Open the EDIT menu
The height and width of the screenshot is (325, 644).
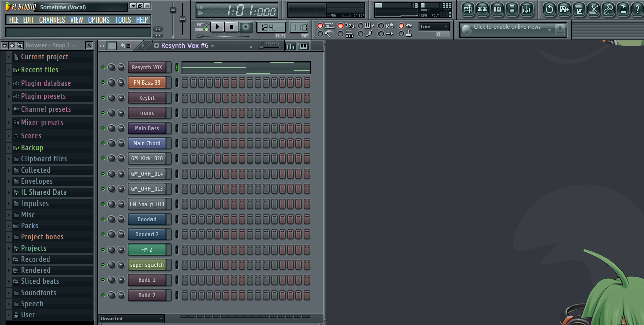(28, 20)
